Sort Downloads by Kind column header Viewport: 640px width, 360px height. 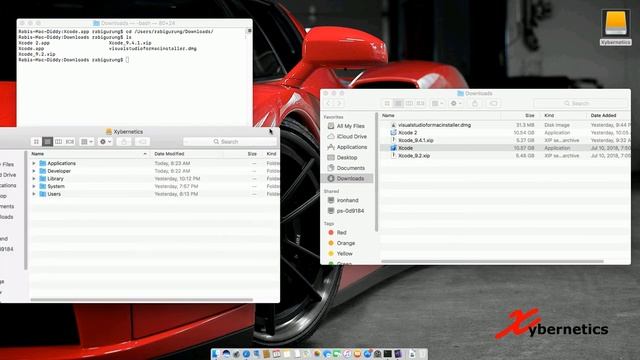(x=563, y=116)
